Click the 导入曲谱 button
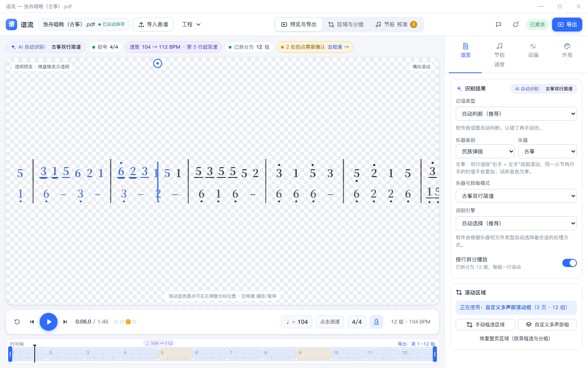 tap(153, 25)
